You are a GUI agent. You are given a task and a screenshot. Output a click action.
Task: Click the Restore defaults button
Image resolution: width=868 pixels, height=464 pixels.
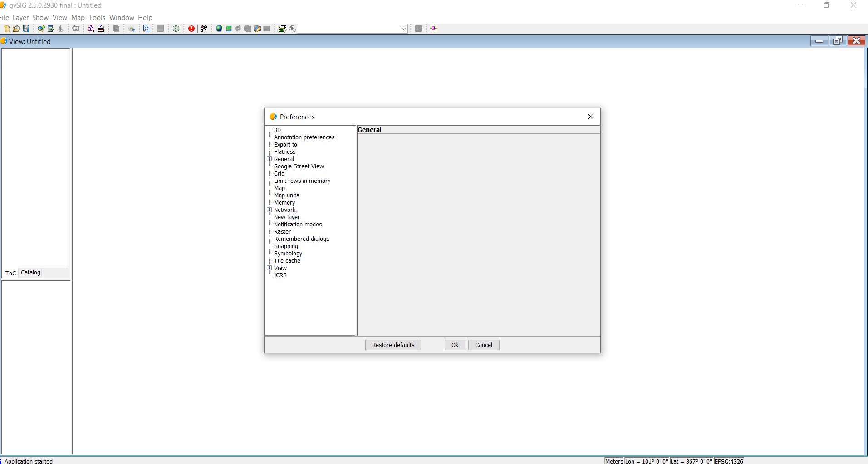click(x=393, y=345)
